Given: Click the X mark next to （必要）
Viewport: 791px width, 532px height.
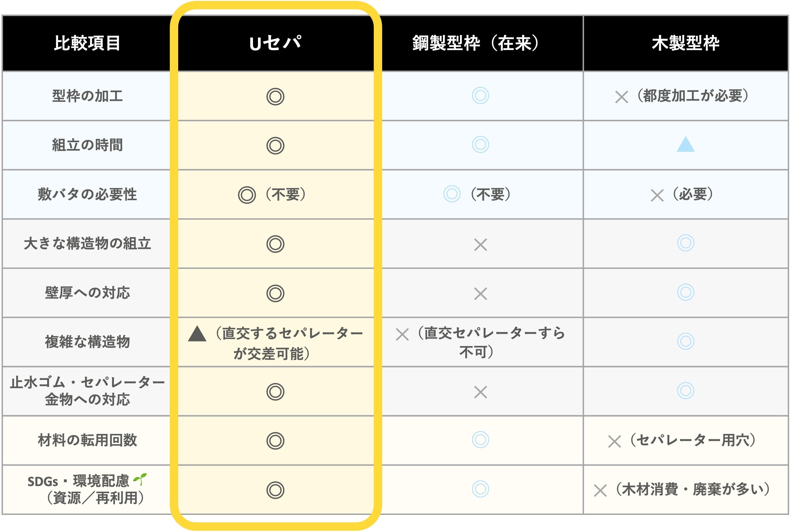Looking at the screenshot, I should click(x=657, y=195).
